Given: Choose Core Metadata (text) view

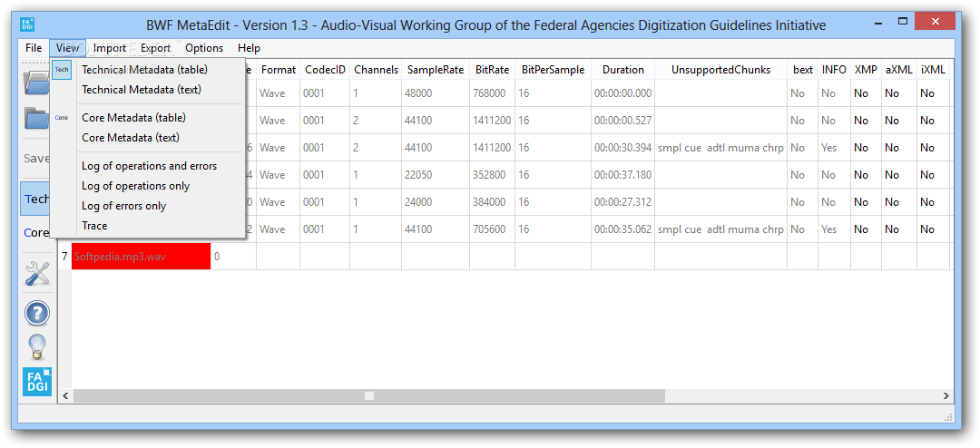Looking at the screenshot, I should pyautogui.click(x=147, y=138).
